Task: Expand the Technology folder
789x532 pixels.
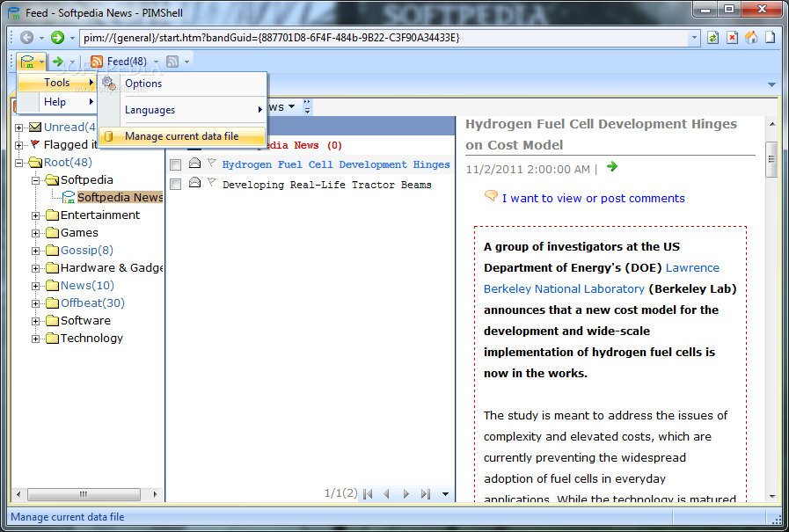Action: point(35,339)
